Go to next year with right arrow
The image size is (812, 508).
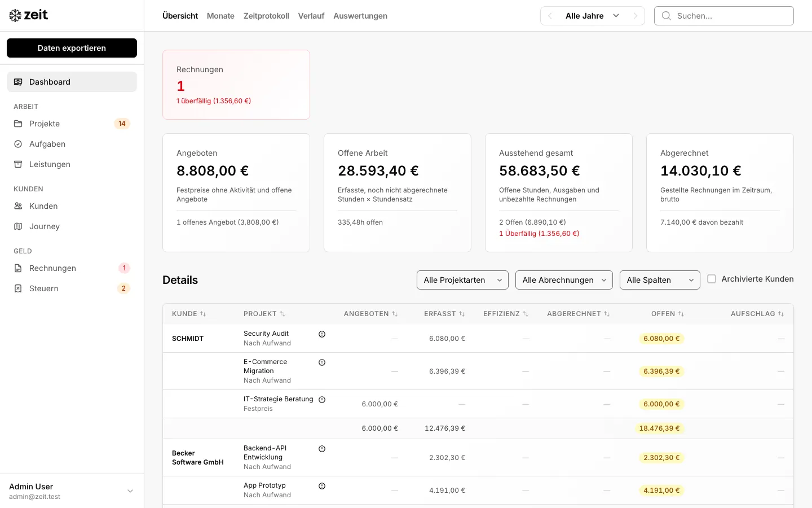pos(635,16)
